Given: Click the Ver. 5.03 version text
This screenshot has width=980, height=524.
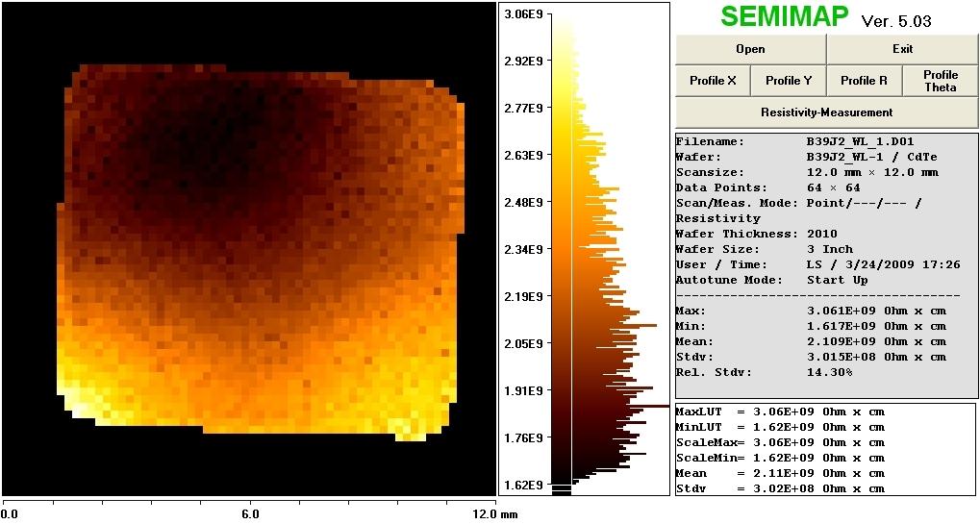Looking at the screenshot, I should pos(896,20).
